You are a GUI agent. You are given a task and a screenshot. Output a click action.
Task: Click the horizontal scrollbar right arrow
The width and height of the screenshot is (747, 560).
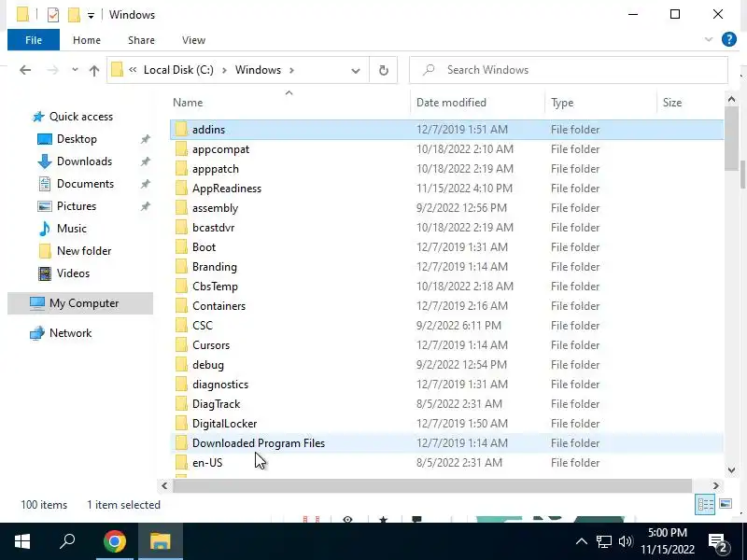click(715, 485)
